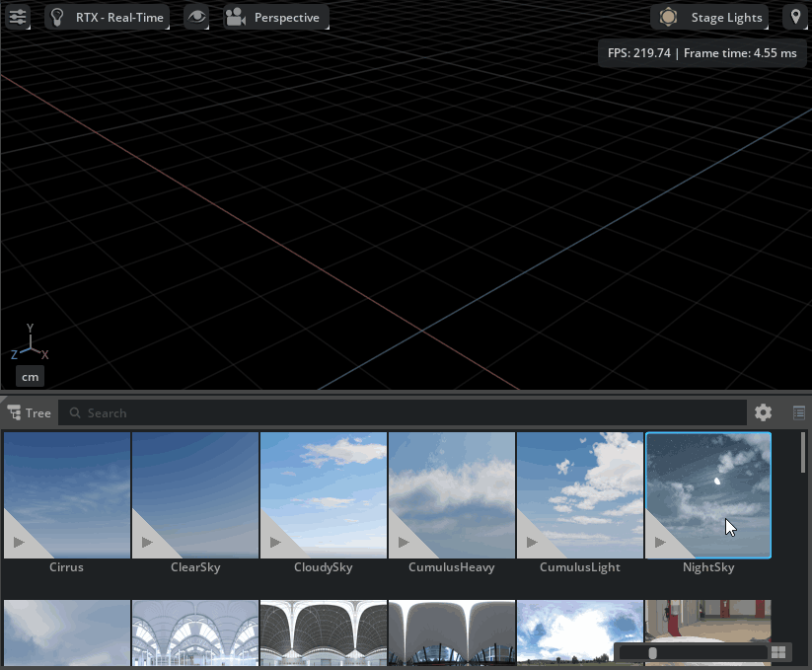Click the lightbulb renderer icon
Viewport: 812px width, 670px height.
tap(57, 17)
